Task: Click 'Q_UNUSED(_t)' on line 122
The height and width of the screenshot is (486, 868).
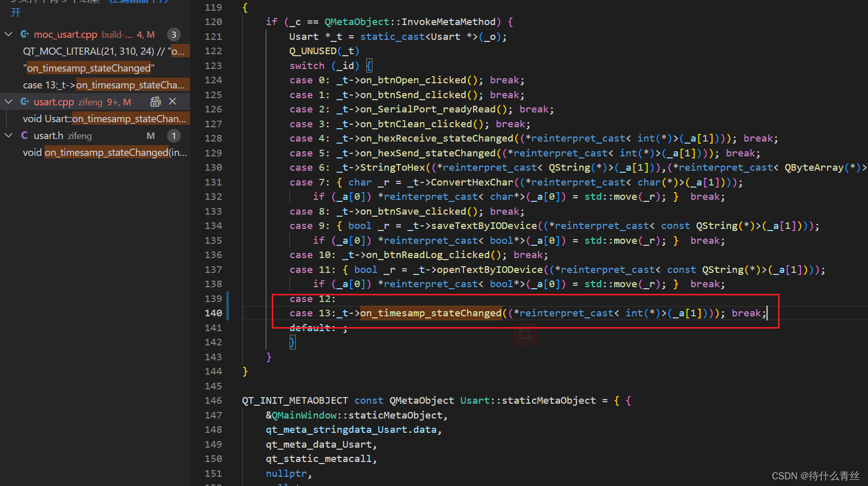Action: click(324, 51)
